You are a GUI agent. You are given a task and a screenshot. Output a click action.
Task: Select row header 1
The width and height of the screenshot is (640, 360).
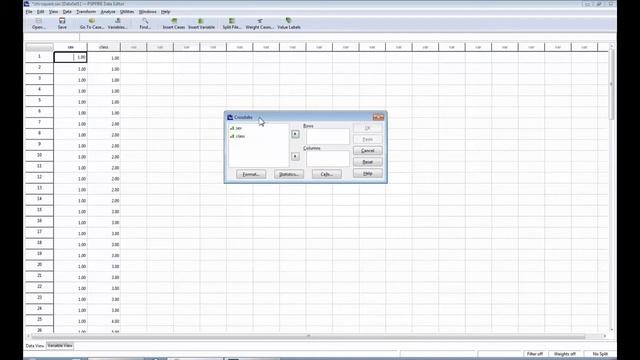coord(39,57)
